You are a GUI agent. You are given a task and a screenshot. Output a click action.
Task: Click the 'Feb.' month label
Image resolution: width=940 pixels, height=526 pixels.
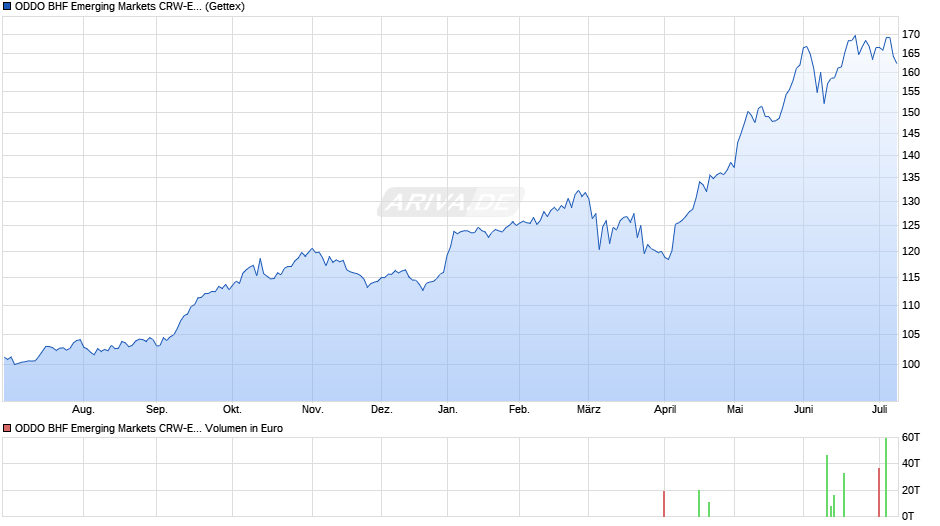(519, 410)
